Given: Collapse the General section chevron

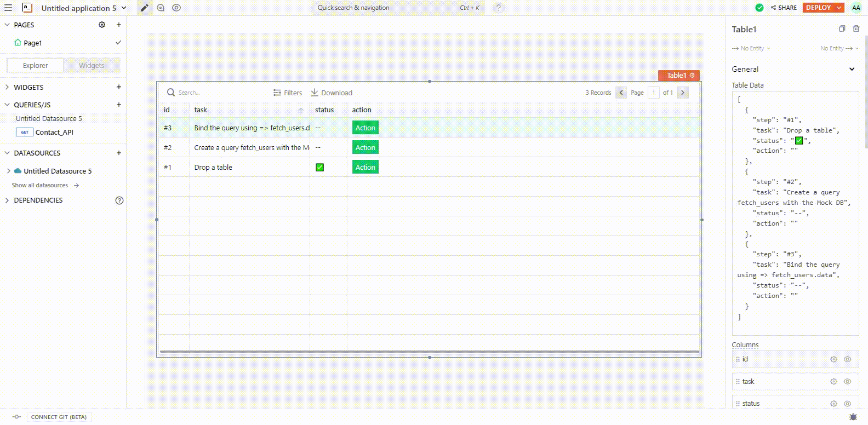Looking at the screenshot, I should 852,69.
